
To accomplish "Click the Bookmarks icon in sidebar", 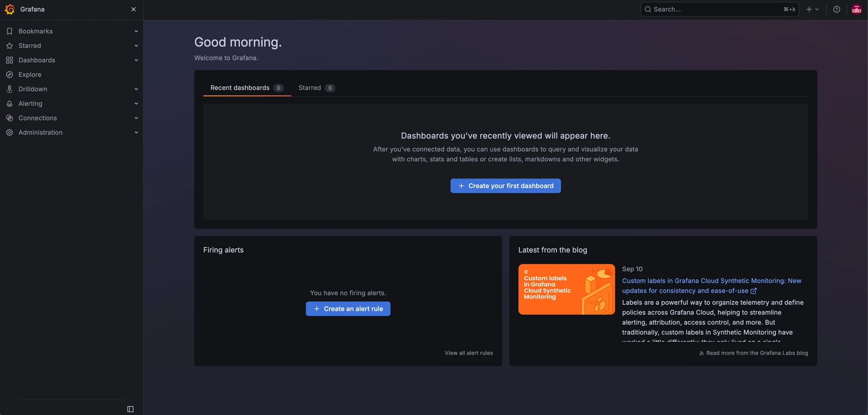I will point(9,31).
